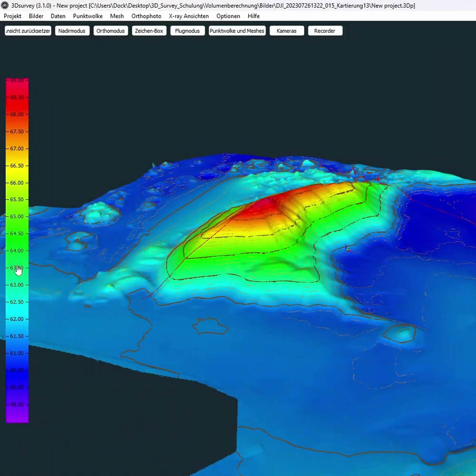Expand the Punktwolke menu
Viewport: 476px width, 476px height.
tap(88, 16)
